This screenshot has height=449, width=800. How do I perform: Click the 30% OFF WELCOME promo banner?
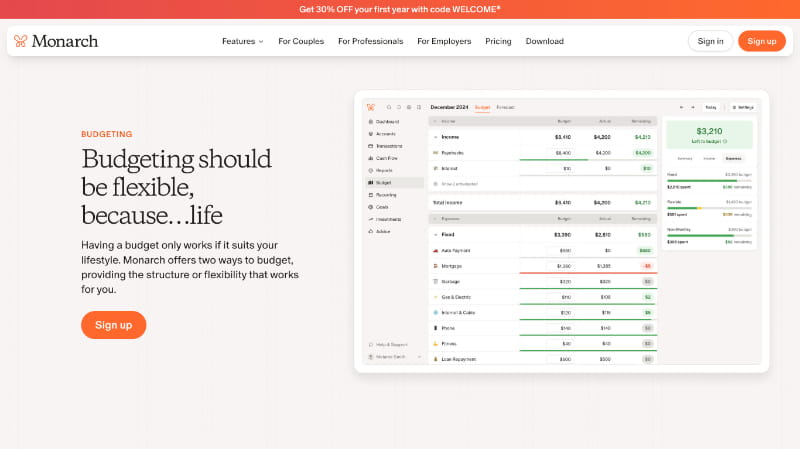tap(400, 9)
